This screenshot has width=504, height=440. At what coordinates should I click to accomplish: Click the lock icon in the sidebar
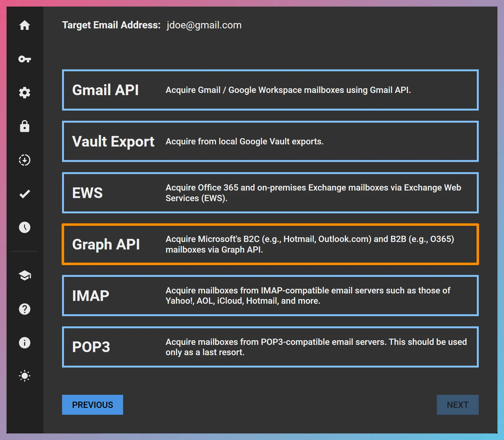25,127
